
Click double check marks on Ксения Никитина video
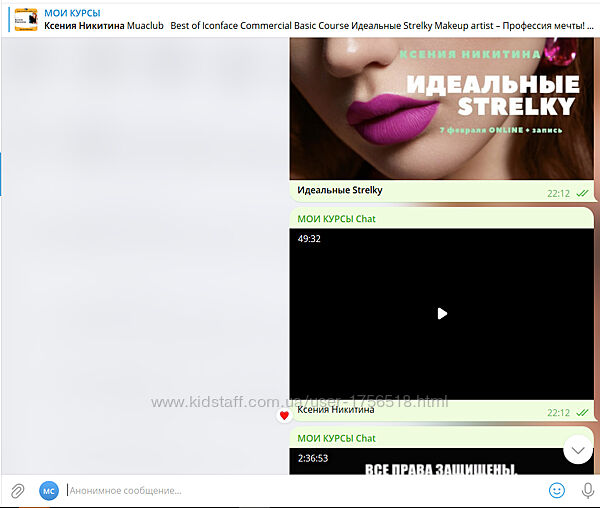(582, 412)
